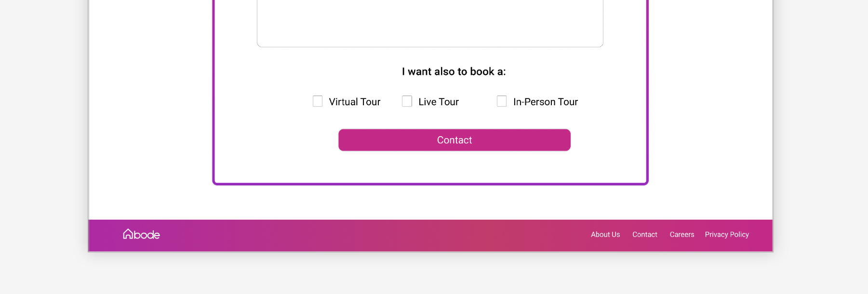Open the Careers footer link

tap(682, 235)
